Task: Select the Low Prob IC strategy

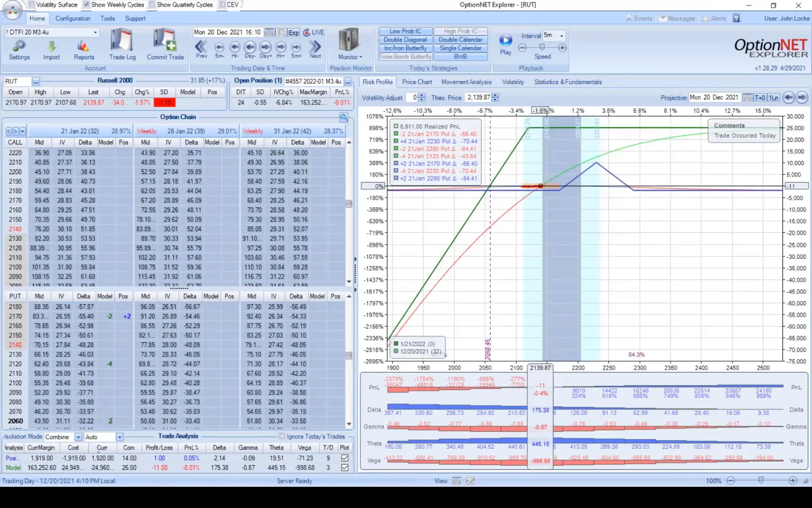Action: (406, 31)
